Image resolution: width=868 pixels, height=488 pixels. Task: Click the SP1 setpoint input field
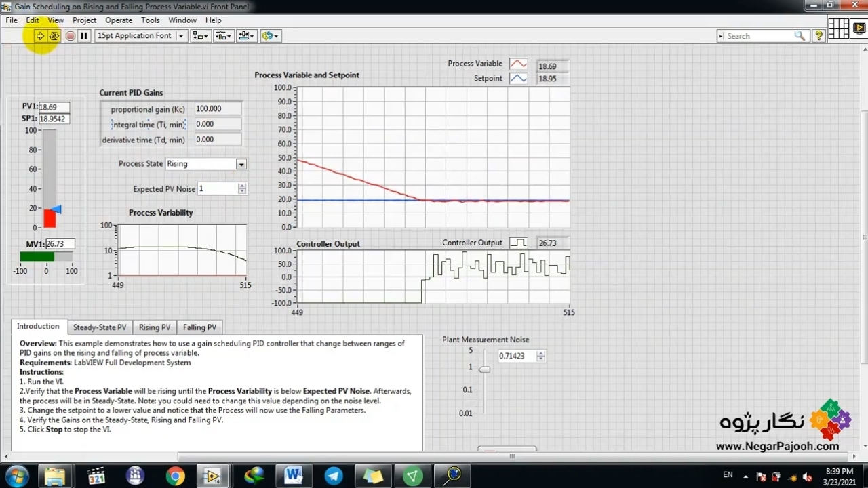click(x=54, y=119)
